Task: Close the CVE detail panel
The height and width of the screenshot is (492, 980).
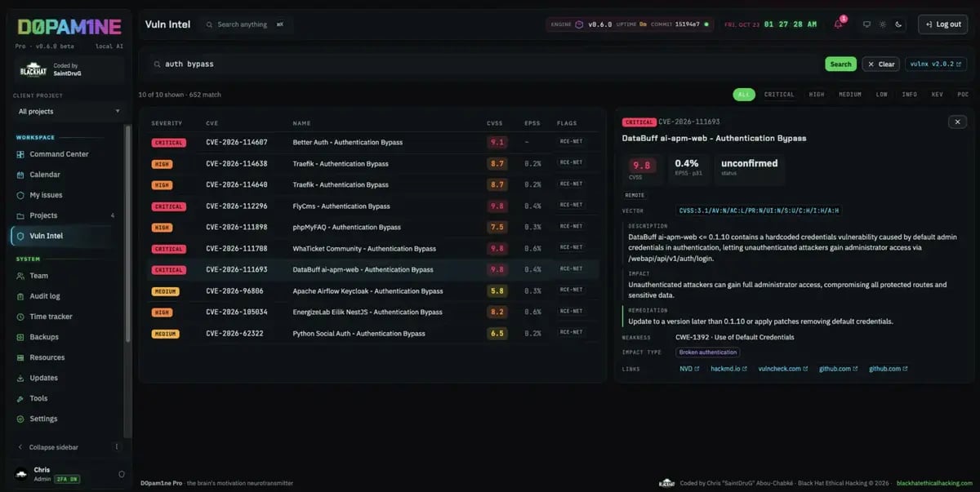Action: tap(957, 122)
